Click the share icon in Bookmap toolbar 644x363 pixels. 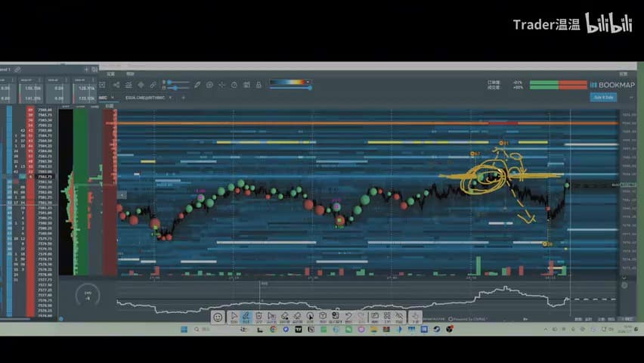point(116,85)
